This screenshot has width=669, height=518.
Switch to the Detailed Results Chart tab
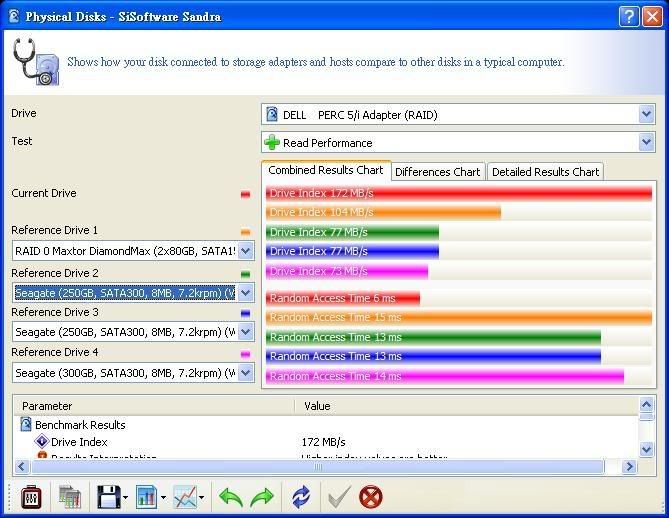pos(545,172)
